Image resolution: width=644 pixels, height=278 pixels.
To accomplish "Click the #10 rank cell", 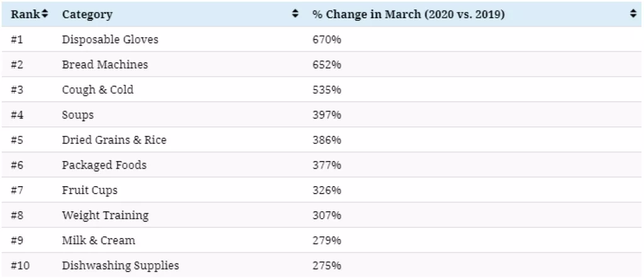I will click(20, 265).
